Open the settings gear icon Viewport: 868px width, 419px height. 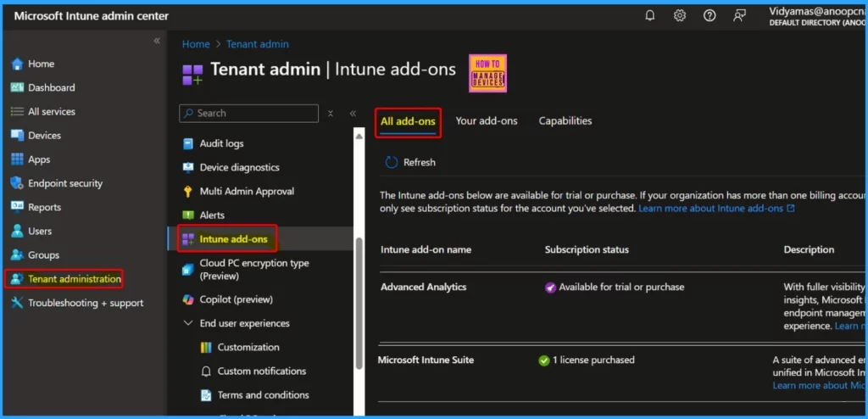[x=680, y=16]
